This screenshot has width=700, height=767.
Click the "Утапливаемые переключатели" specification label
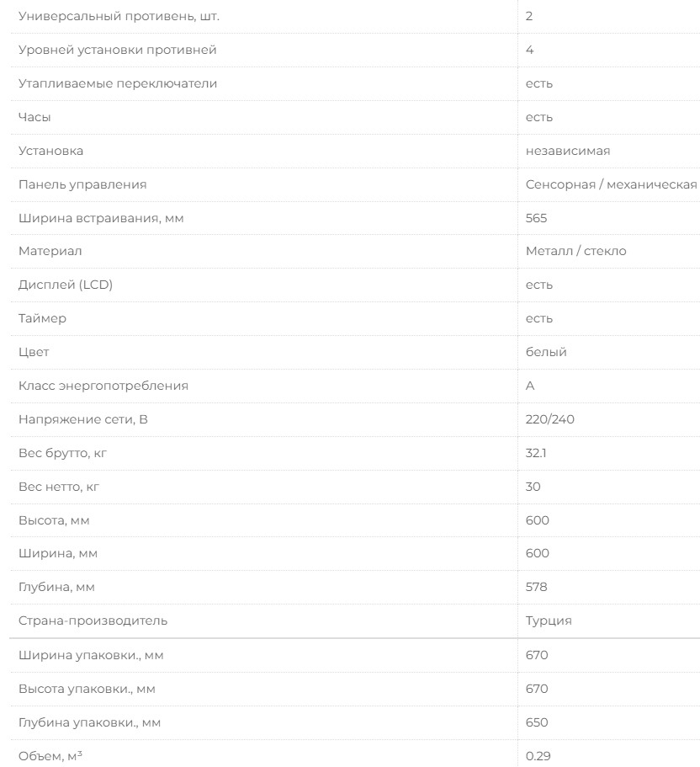click(118, 83)
